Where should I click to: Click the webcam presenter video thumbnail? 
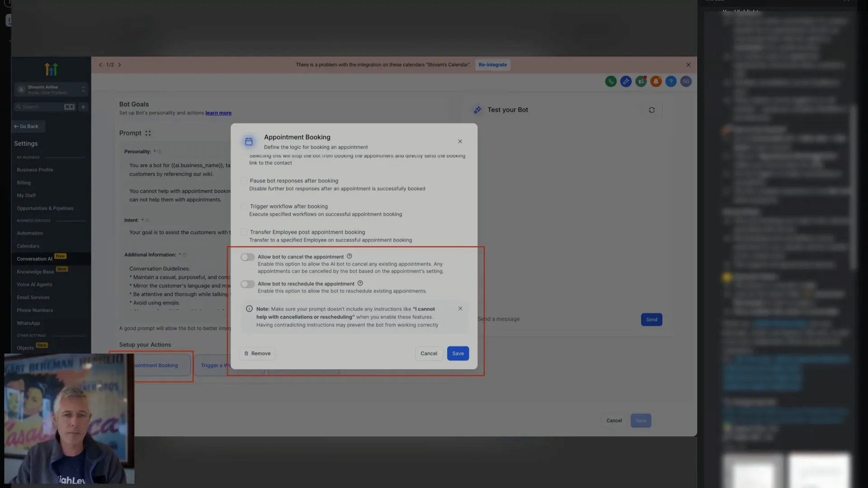click(69, 419)
